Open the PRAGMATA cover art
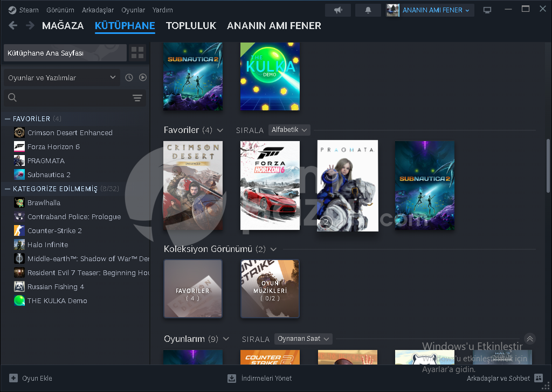Image resolution: width=552 pixels, height=392 pixels. pos(348,186)
